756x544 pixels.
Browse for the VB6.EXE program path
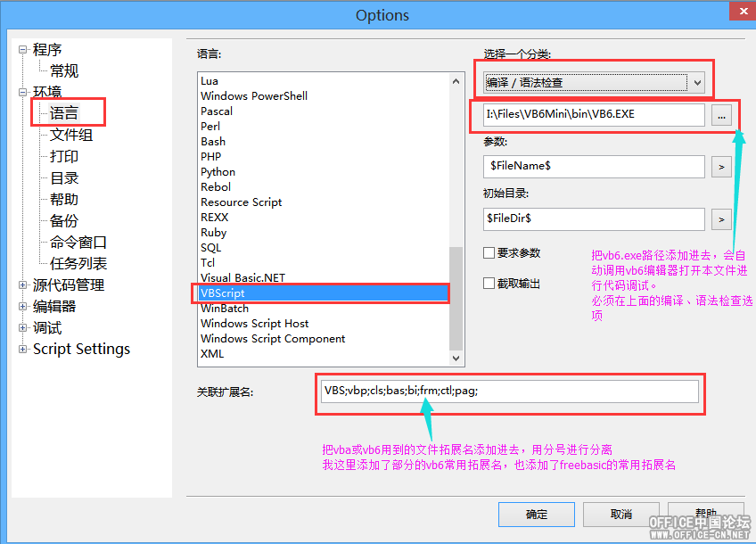pos(721,116)
